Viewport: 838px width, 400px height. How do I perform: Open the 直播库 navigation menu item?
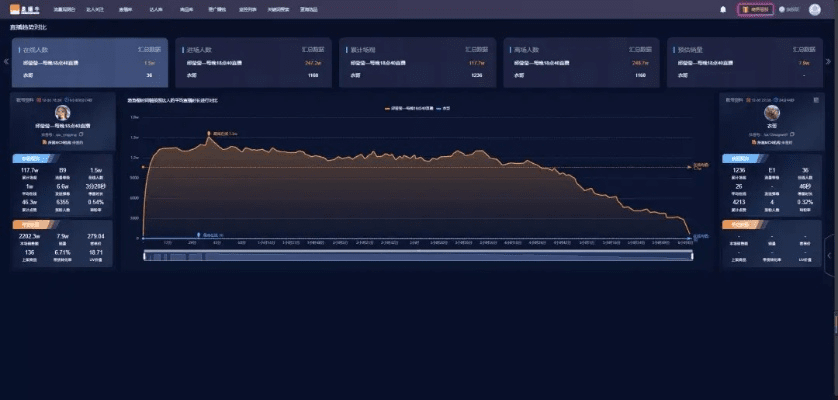[124, 9]
